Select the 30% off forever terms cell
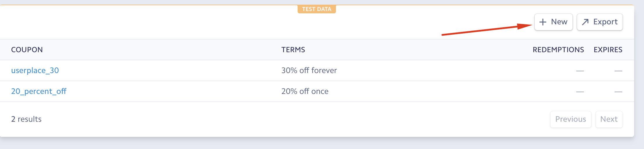The height and width of the screenshot is (149, 644). (x=309, y=70)
